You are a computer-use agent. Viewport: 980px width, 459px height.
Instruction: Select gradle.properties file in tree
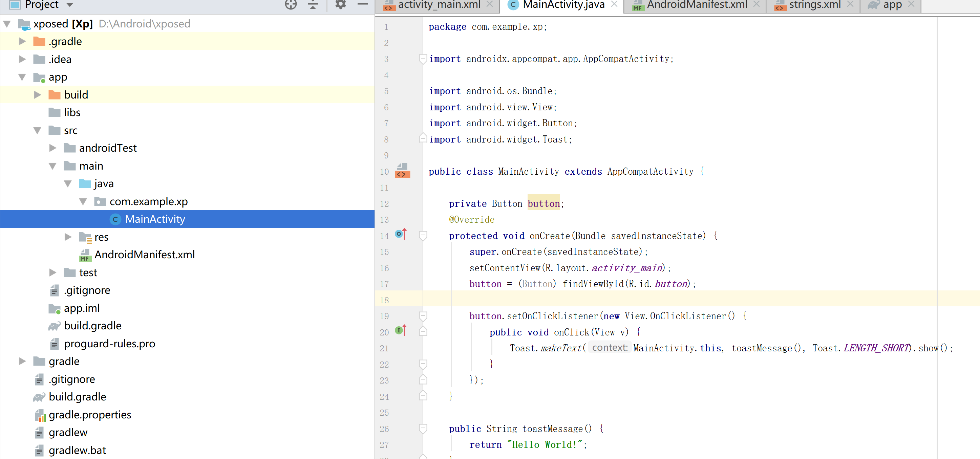pos(90,415)
